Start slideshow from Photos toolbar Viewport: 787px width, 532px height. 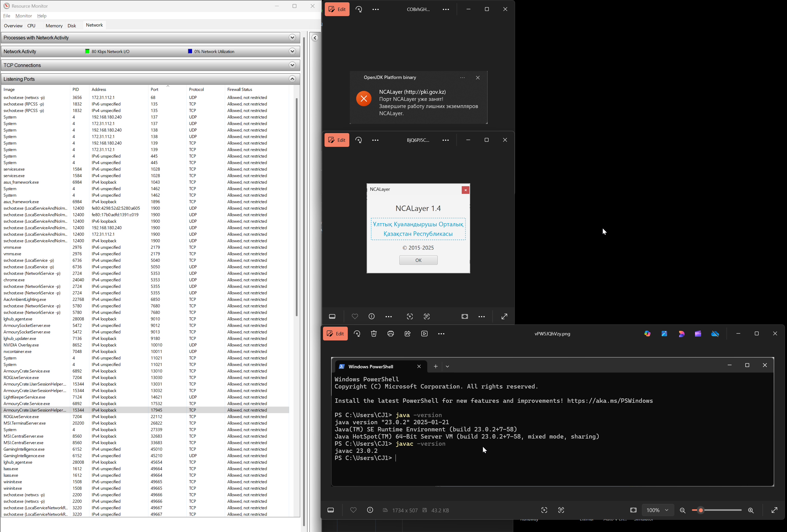424,334
